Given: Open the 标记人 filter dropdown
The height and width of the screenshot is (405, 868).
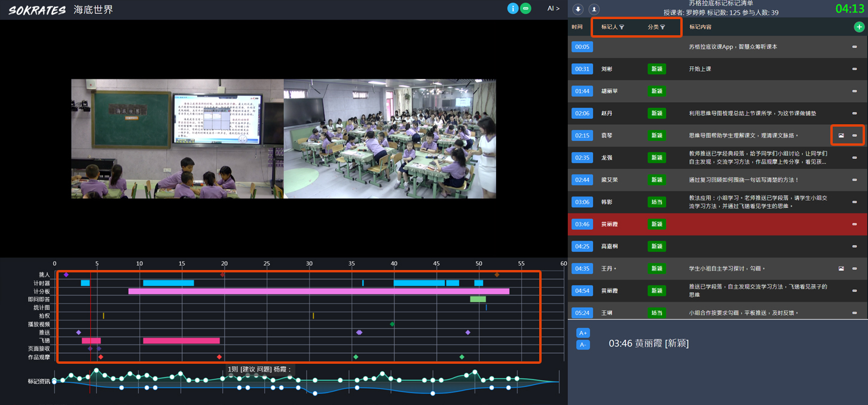Looking at the screenshot, I should click(613, 27).
